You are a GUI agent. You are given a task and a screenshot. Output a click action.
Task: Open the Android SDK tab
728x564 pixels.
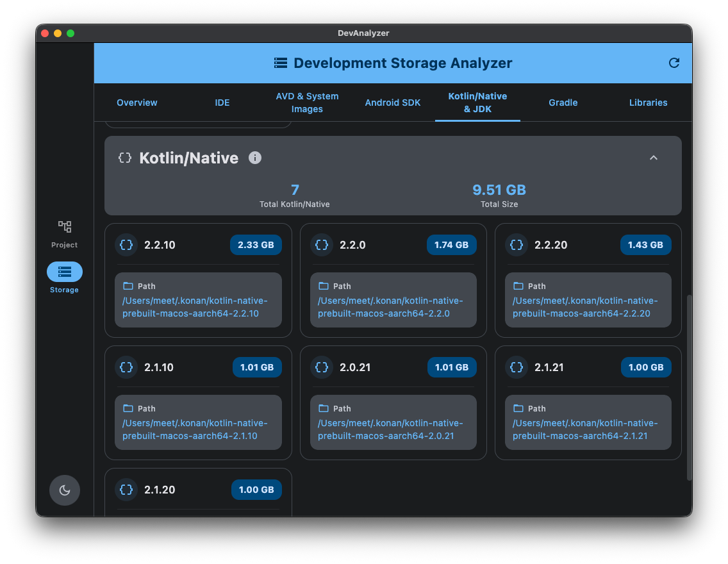pos(392,103)
